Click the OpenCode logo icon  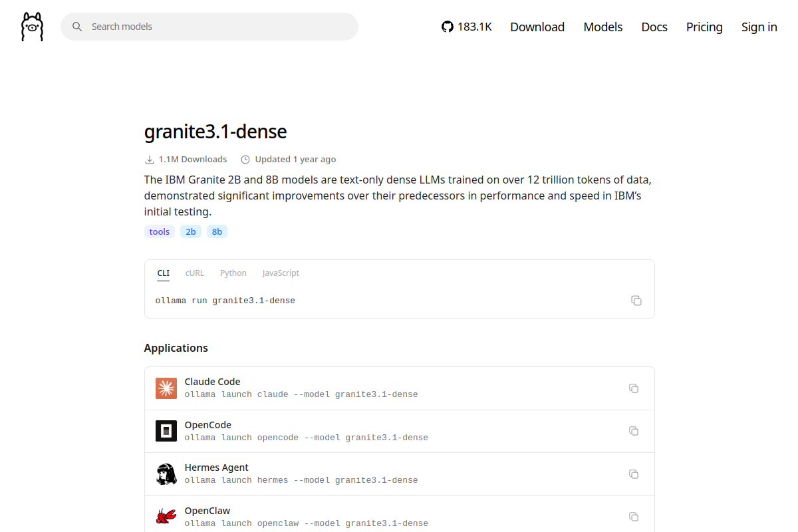pos(166,431)
